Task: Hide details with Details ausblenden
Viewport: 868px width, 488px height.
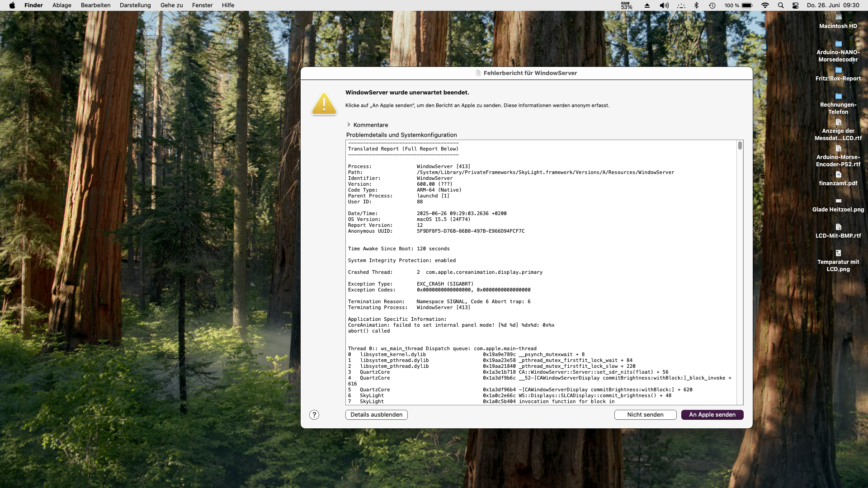Action: pos(376,415)
